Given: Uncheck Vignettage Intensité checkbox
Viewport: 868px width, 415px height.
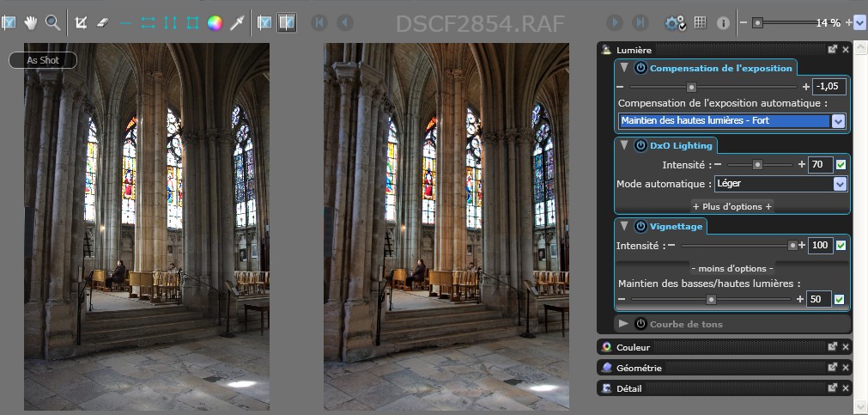Looking at the screenshot, I should (x=841, y=245).
